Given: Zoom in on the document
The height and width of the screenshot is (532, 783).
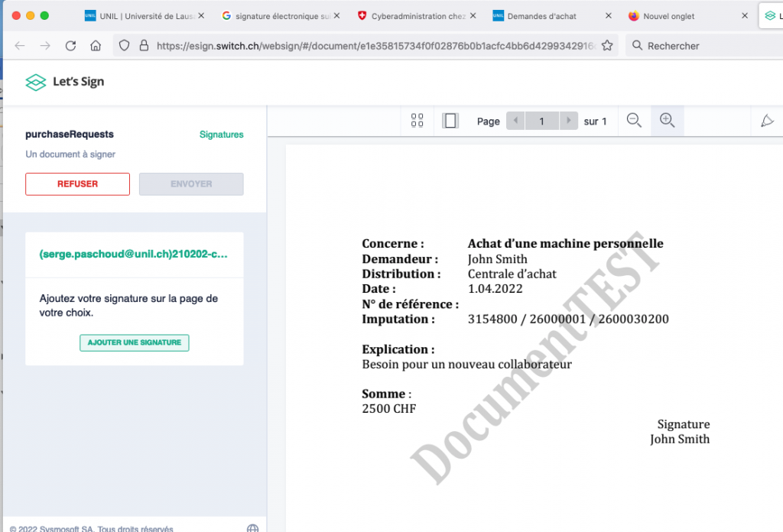Looking at the screenshot, I should click(667, 121).
